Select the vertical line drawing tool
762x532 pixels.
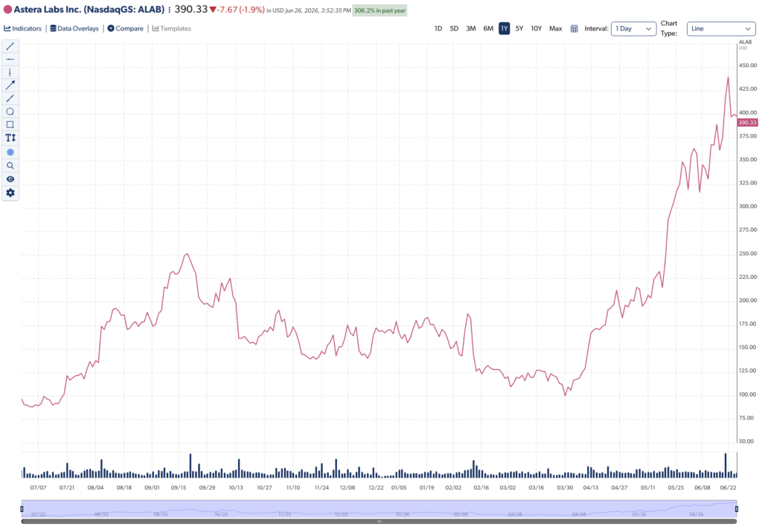[x=10, y=72]
